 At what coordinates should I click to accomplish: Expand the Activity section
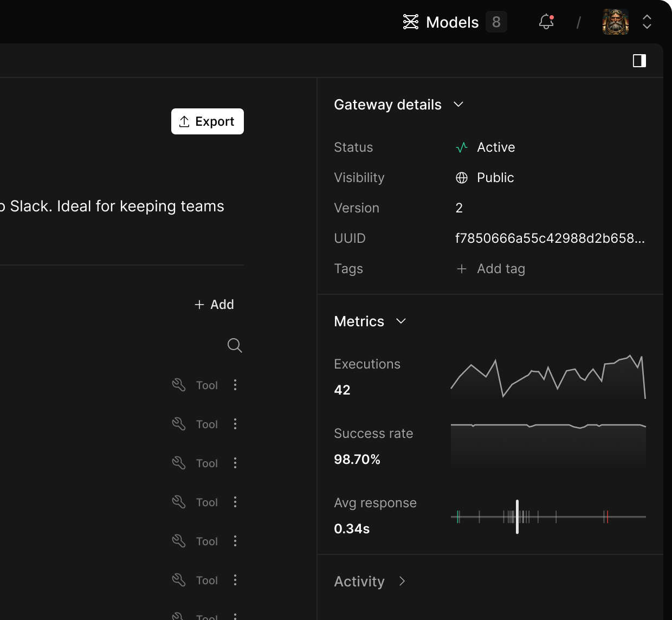click(x=402, y=581)
